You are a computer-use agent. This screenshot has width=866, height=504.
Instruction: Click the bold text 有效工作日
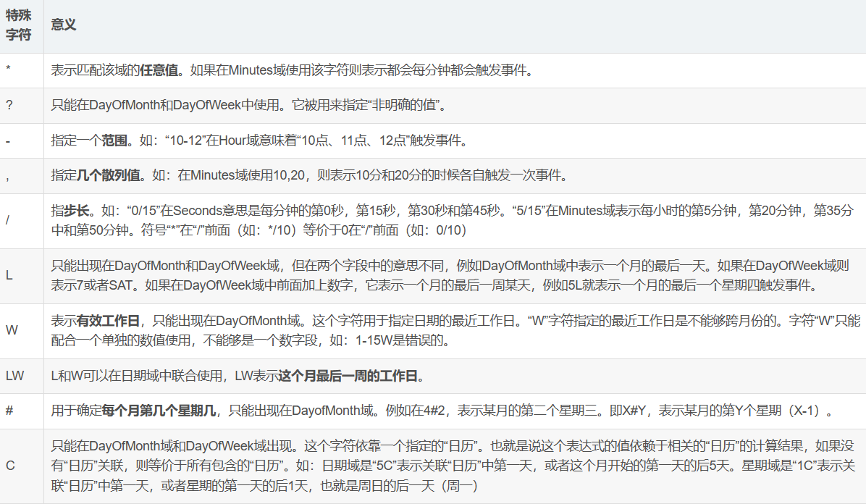pyautogui.click(x=102, y=322)
